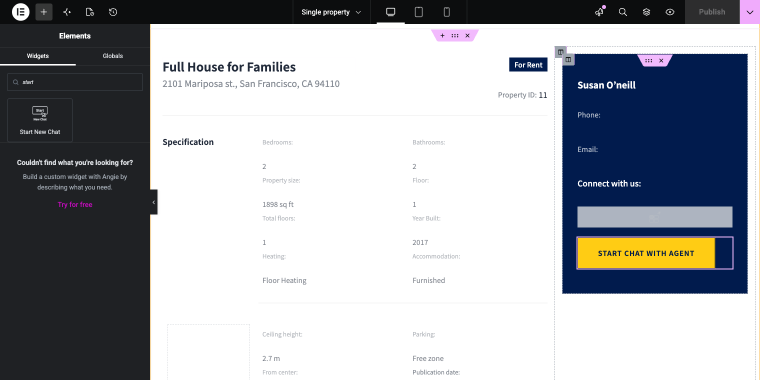760x380 pixels.
Task: Click the Bathrooms: label
Action: (x=429, y=142)
